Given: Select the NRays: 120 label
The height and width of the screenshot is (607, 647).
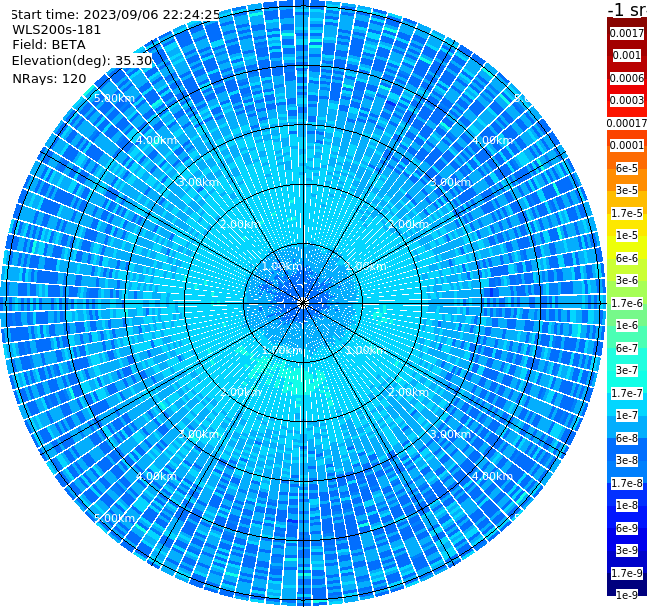Looking at the screenshot, I should 49,78.
